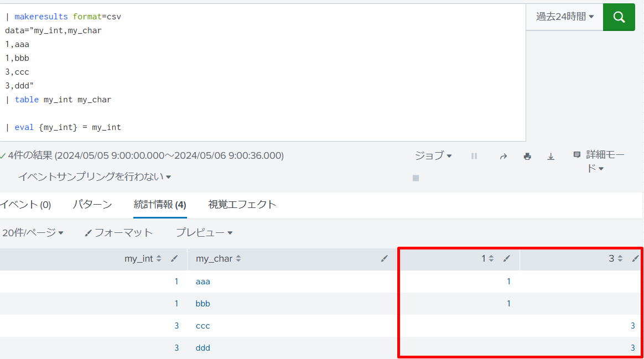Screen dimensions: 644x359
Task: Open the 過去24時間 time range picker
Action: click(565, 17)
